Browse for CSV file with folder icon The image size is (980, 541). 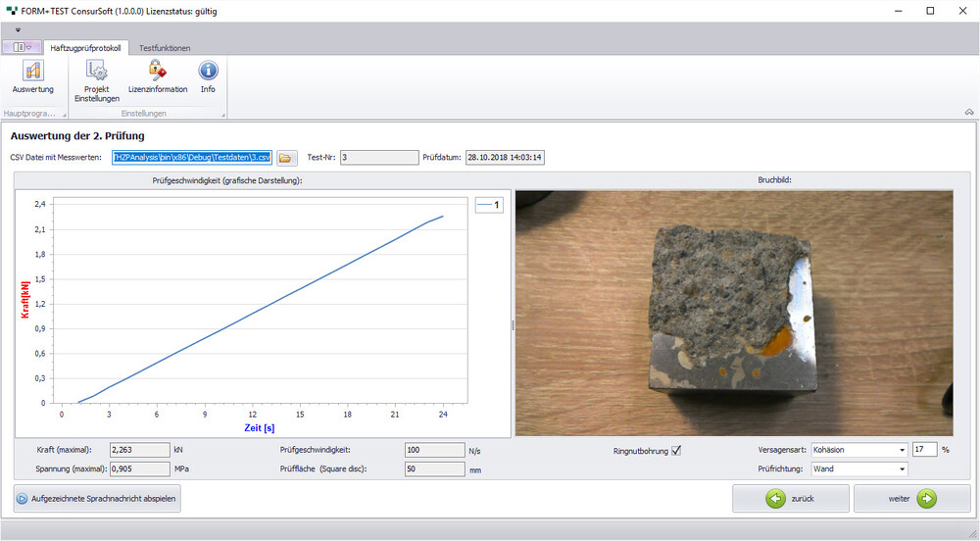point(285,157)
